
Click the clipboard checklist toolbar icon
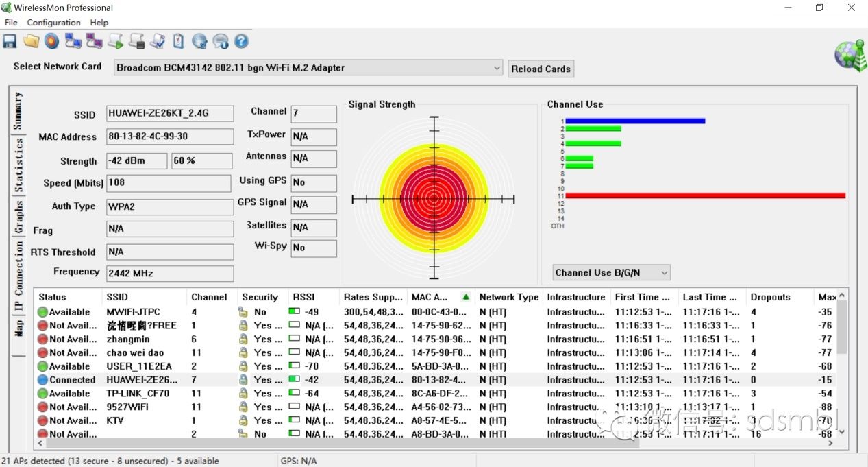pyautogui.click(x=178, y=41)
